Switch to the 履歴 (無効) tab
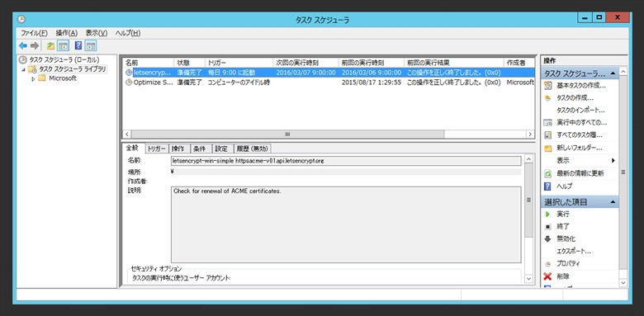Viewport: 644px width, 316px height. point(253,149)
